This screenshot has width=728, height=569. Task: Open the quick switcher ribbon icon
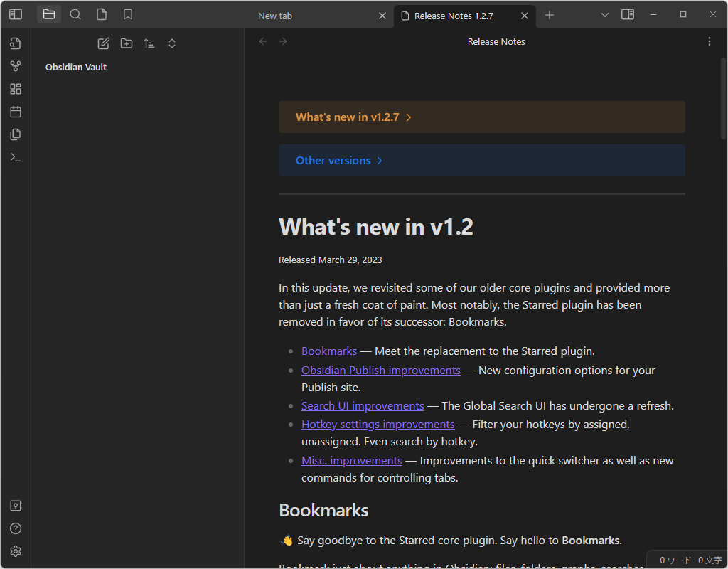(16, 43)
